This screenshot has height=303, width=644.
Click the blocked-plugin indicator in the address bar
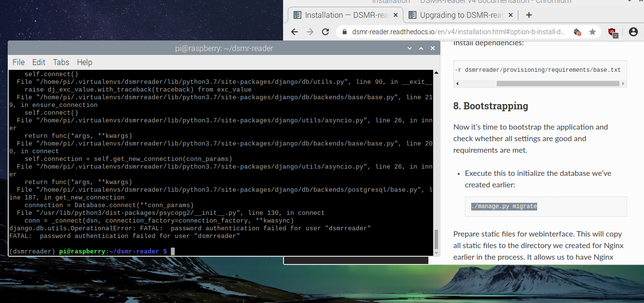576,32
